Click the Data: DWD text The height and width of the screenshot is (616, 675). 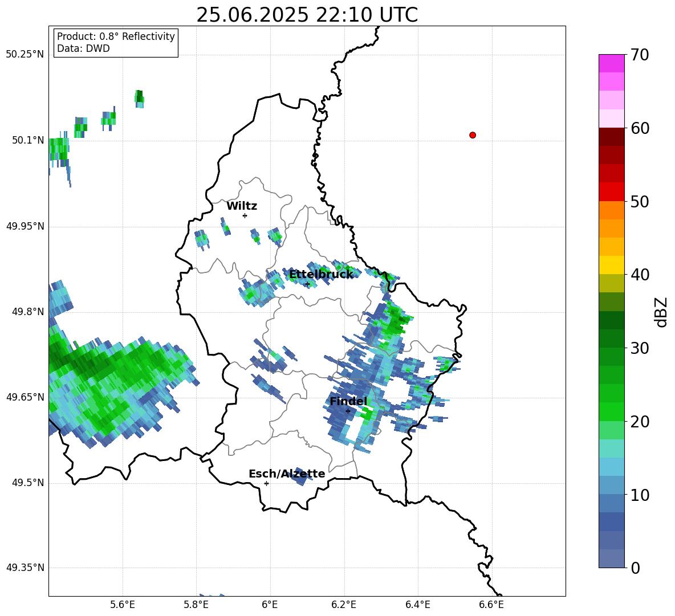[83, 48]
